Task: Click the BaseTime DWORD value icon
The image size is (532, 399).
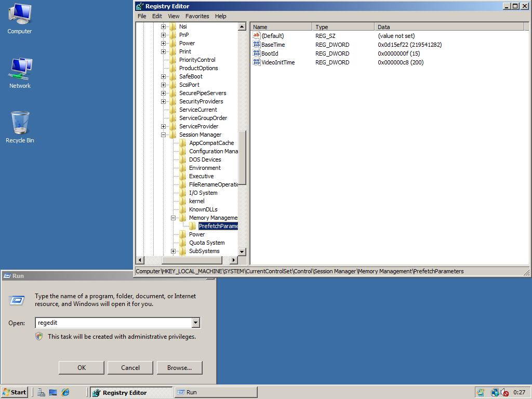Action: 257,45
